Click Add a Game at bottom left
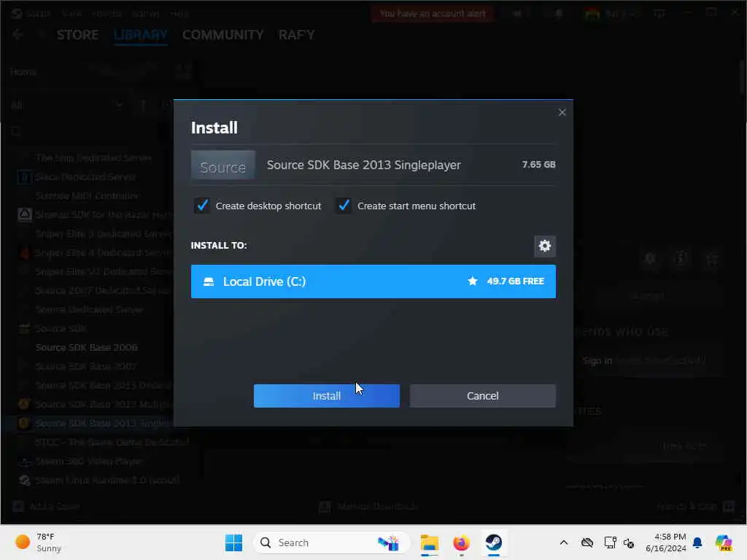 click(x=46, y=506)
